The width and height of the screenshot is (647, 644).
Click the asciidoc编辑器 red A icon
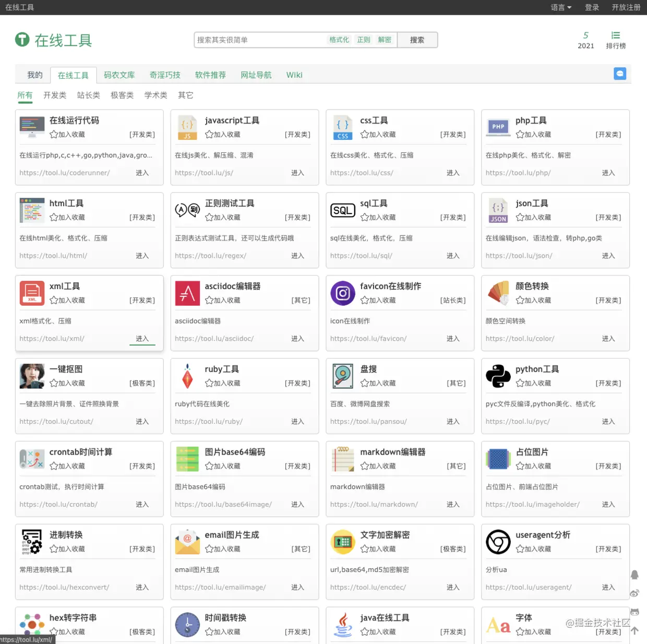click(x=187, y=293)
